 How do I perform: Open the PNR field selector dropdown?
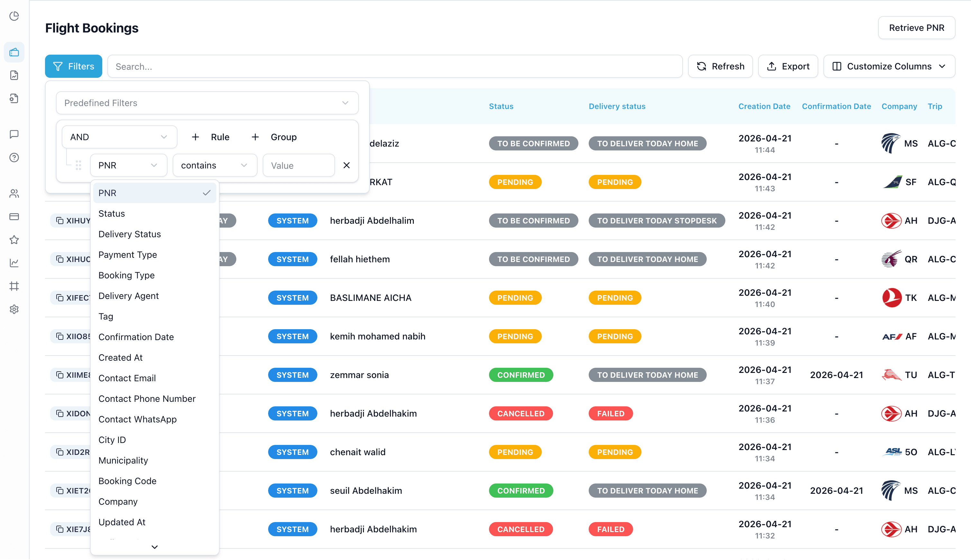[128, 165]
